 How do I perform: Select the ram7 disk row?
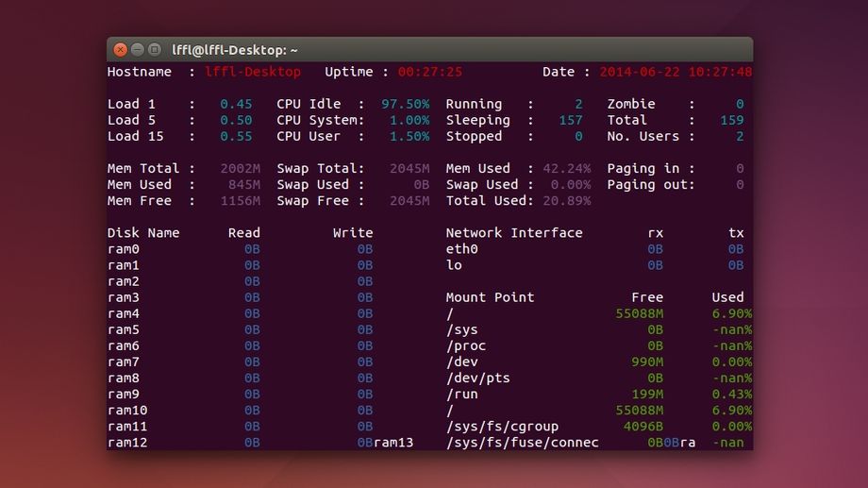[x=241, y=362]
